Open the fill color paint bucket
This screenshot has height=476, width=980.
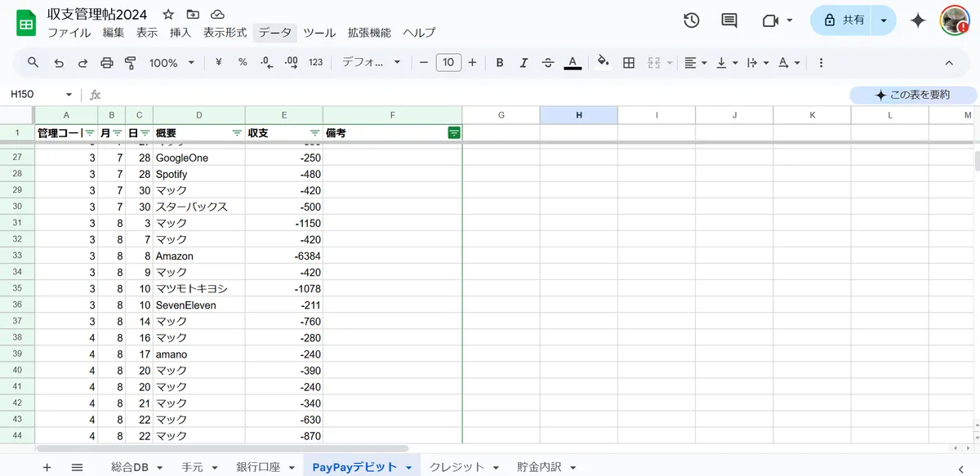point(604,63)
